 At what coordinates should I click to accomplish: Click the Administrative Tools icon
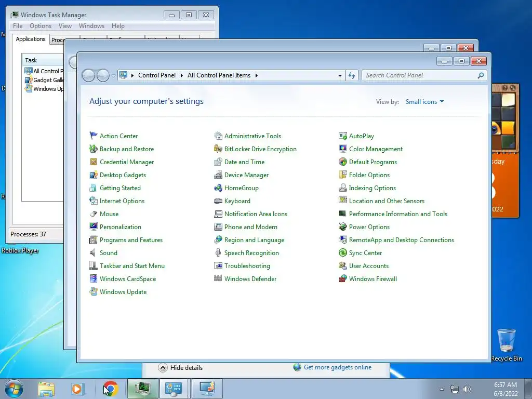pos(218,136)
